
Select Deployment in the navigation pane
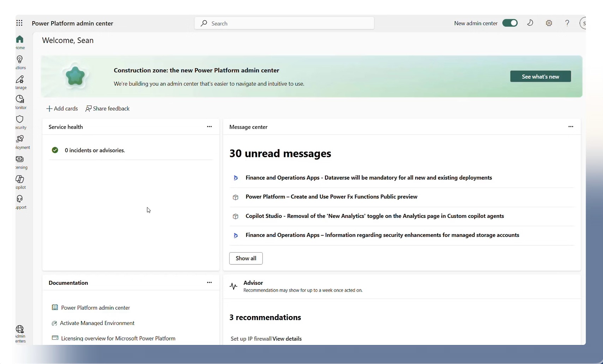20,141
